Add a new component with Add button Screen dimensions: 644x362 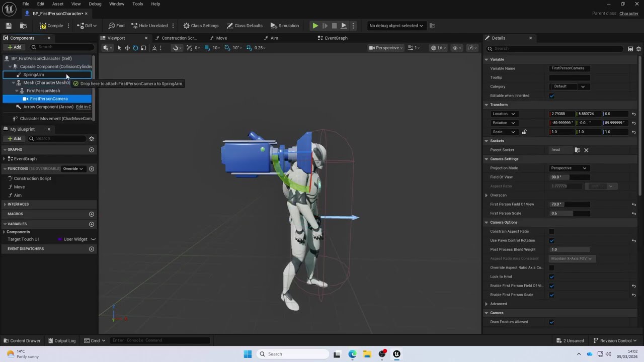[x=14, y=47]
